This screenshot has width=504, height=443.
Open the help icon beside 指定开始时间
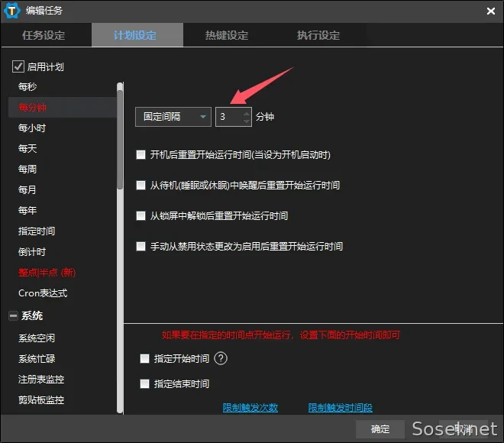pyautogui.click(x=221, y=358)
